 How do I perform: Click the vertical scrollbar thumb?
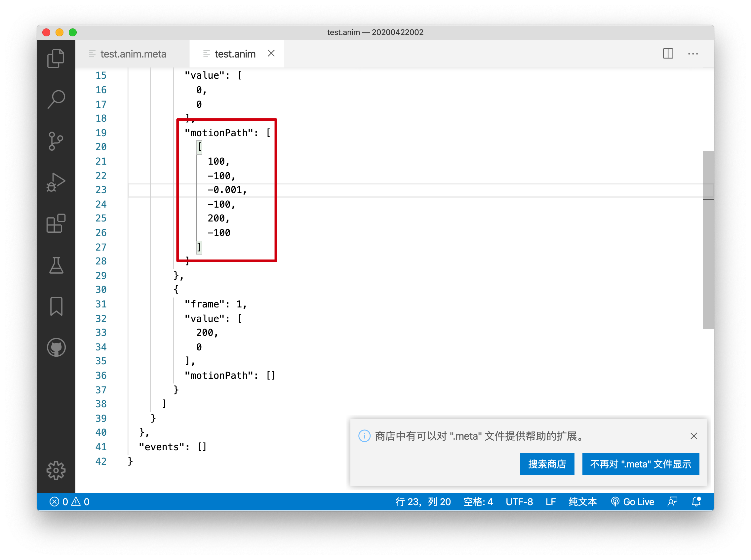click(x=708, y=239)
